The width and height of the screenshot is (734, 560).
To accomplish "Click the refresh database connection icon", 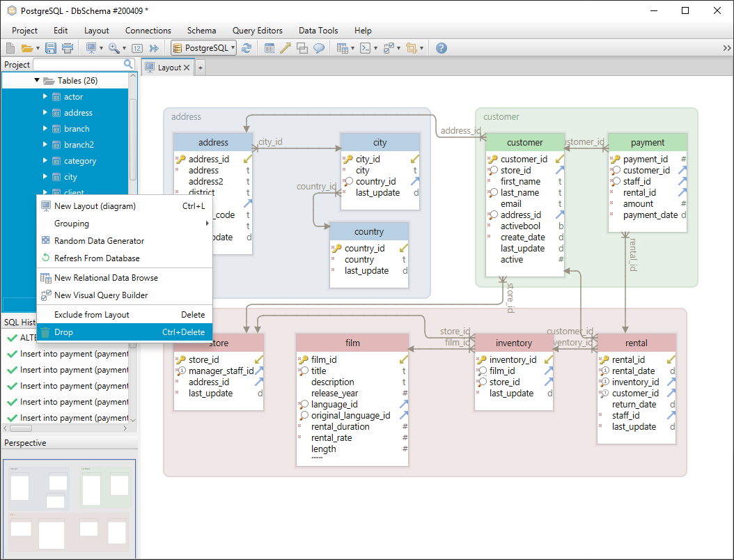I will [247, 48].
